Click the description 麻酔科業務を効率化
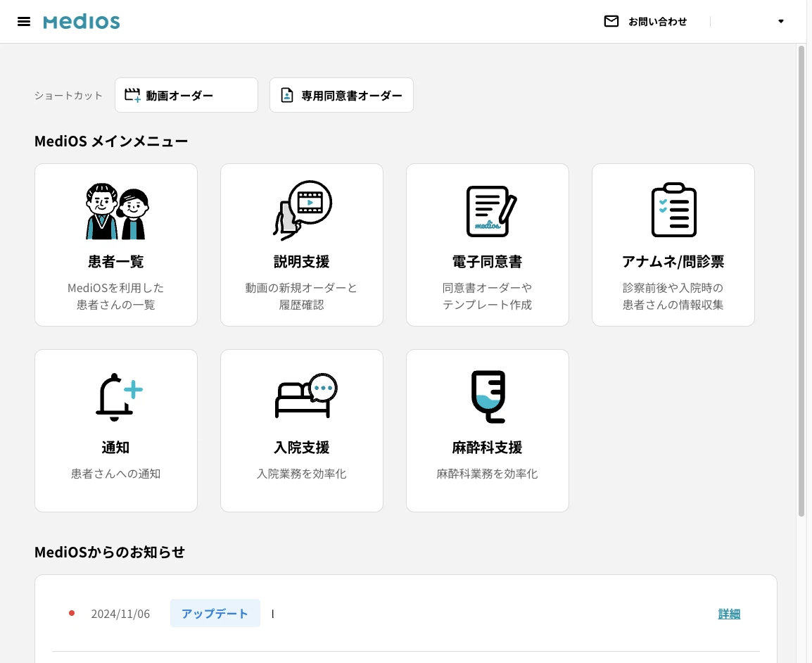Viewport: 812px width, 663px height. click(488, 474)
